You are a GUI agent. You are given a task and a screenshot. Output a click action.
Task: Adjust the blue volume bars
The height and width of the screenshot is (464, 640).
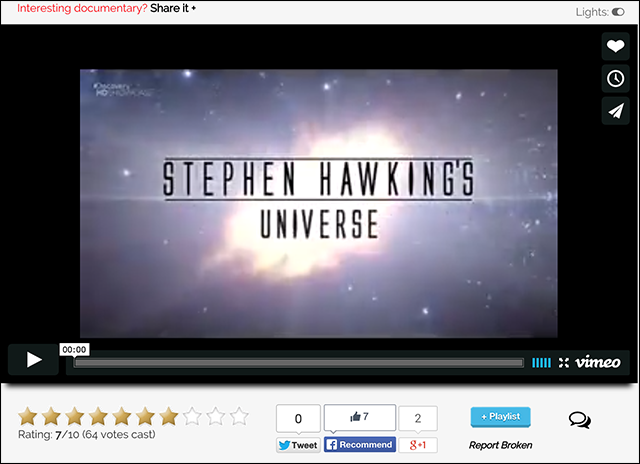[541, 362]
